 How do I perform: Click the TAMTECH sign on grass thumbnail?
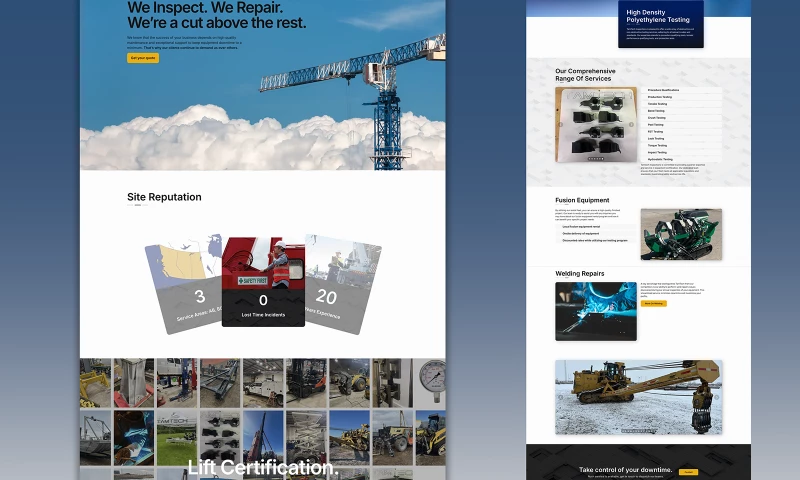[x=177, y=438]
